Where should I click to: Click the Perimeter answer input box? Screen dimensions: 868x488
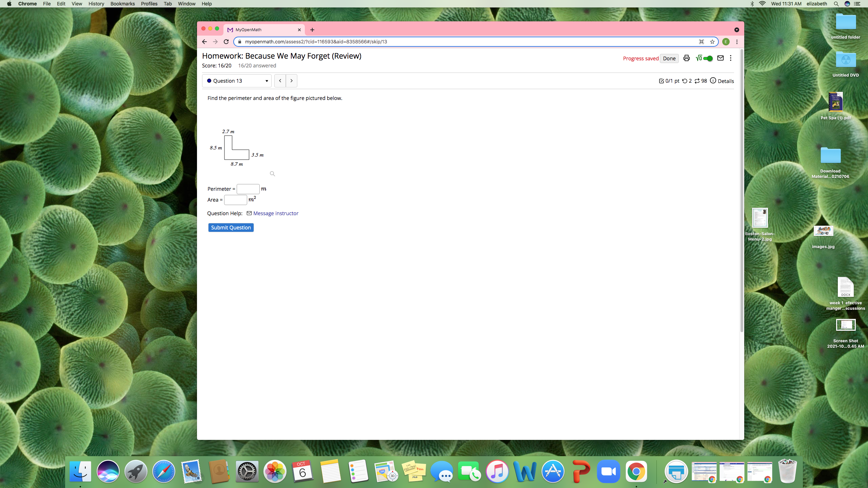(x=248, y=189)
